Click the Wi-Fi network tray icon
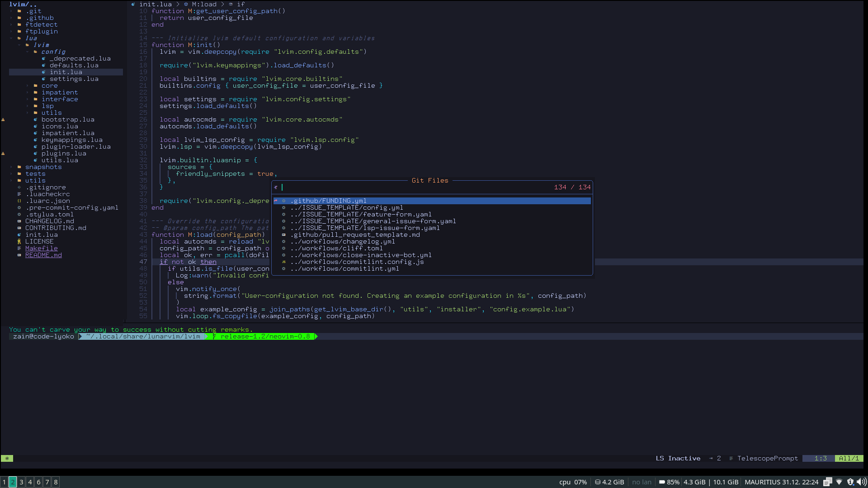This screenshot has height=488, width=868. 839,482
